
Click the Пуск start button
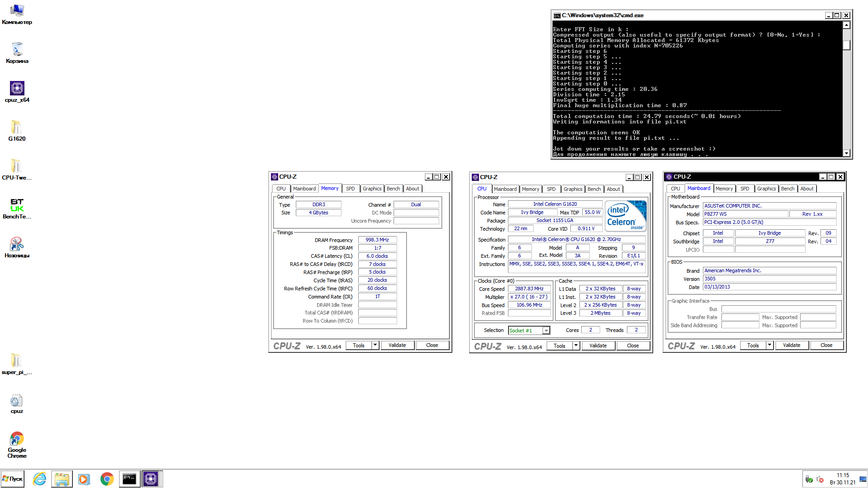12,479
